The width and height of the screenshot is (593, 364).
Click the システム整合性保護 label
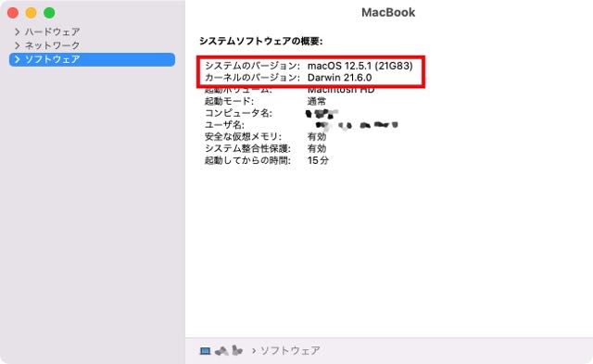pos(247,148)
